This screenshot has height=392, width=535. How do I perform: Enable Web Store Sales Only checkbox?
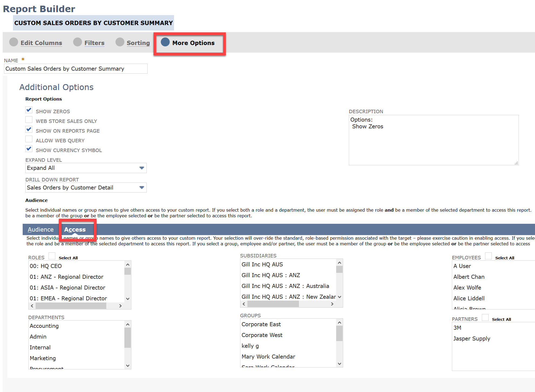click(x=29, y=120)
